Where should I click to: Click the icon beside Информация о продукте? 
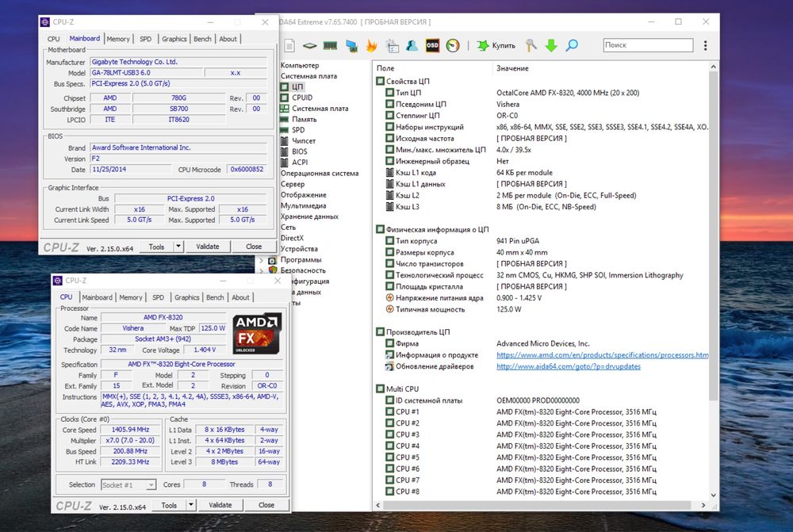389,355
